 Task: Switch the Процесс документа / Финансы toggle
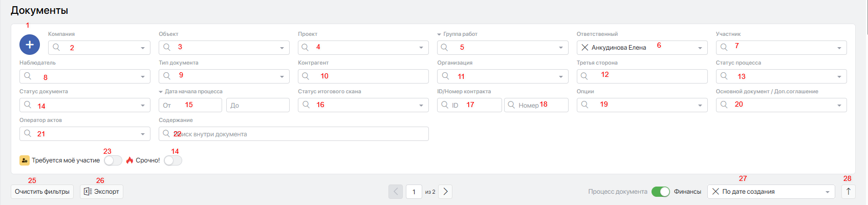coord(661,192)
